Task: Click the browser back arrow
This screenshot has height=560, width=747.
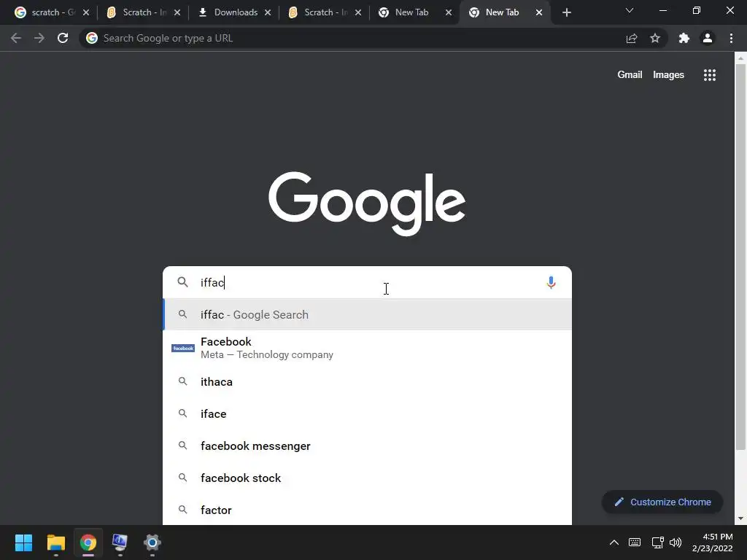Action: coord(16,38)
